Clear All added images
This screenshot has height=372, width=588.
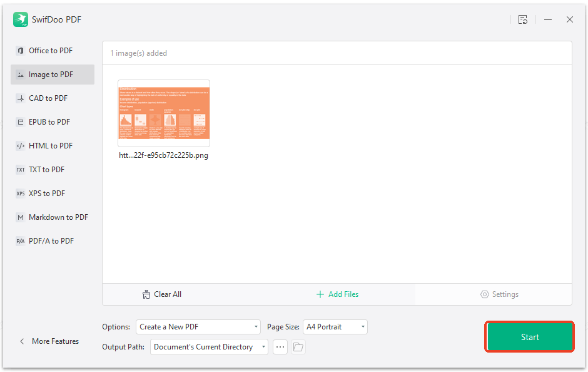click(161, 294)
